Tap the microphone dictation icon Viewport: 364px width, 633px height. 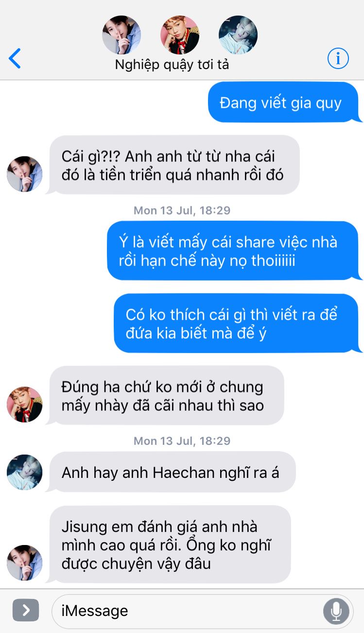336,611
